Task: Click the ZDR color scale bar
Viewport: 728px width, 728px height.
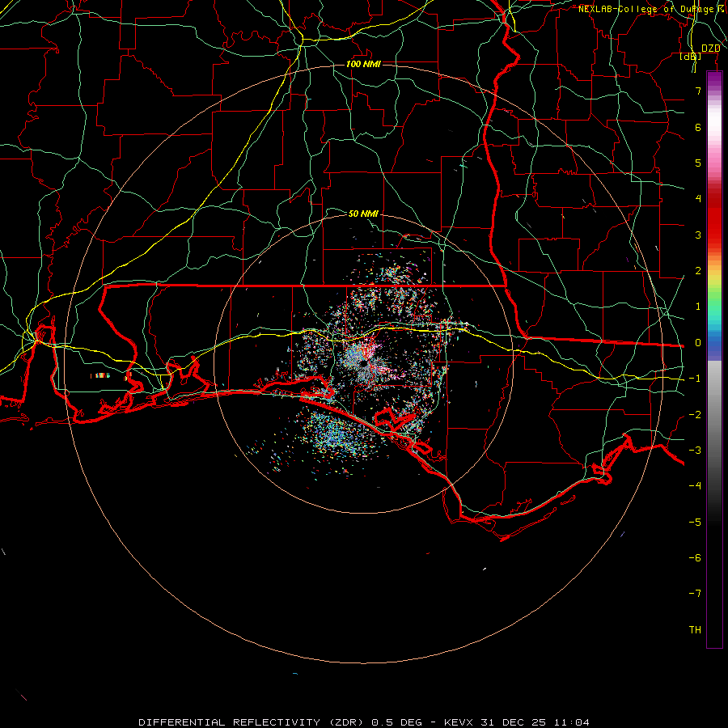Action: pos(714,359)
